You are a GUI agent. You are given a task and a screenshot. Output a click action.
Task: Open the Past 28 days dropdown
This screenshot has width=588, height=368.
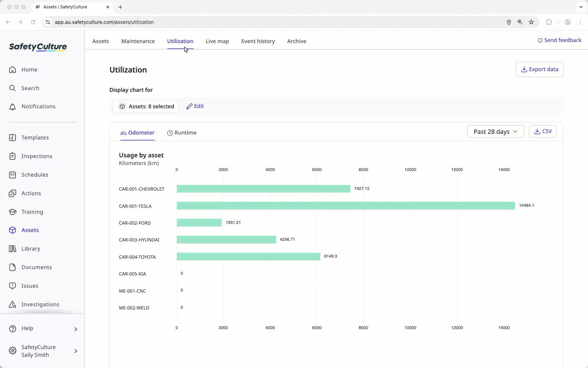[496, 131]
